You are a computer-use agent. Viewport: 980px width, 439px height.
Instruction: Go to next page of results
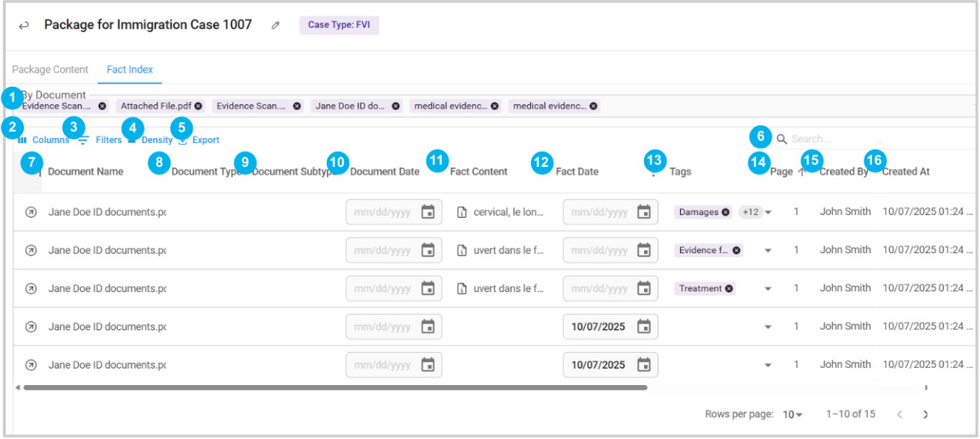click(x=925, y=415)
